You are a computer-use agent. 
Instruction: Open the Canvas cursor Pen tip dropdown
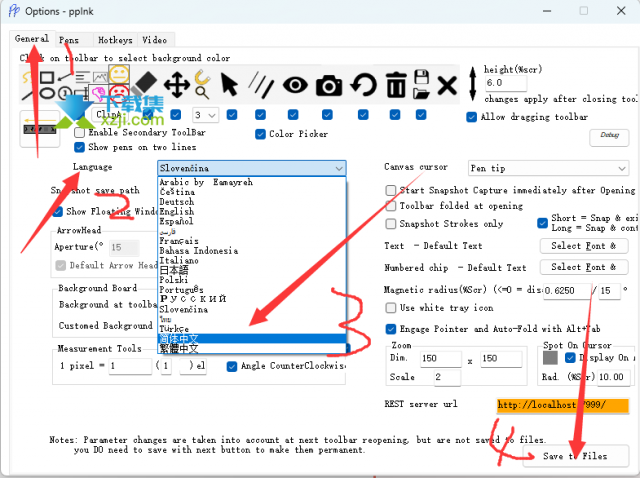click(548, 169)
